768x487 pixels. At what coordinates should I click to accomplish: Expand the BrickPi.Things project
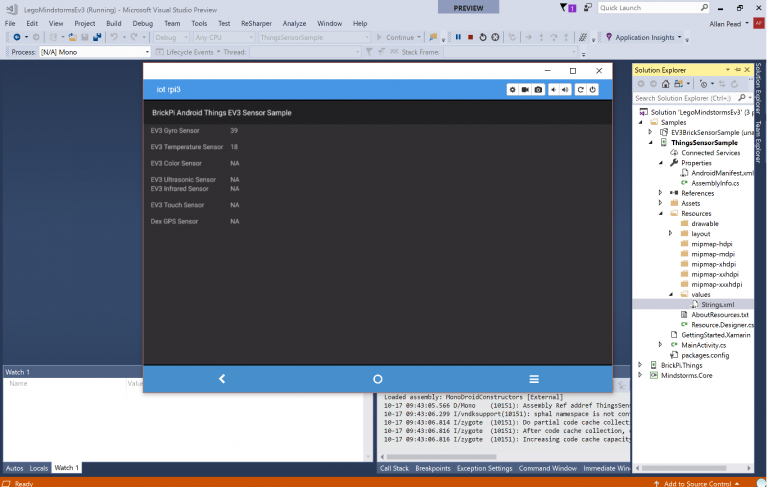point(641,365)
